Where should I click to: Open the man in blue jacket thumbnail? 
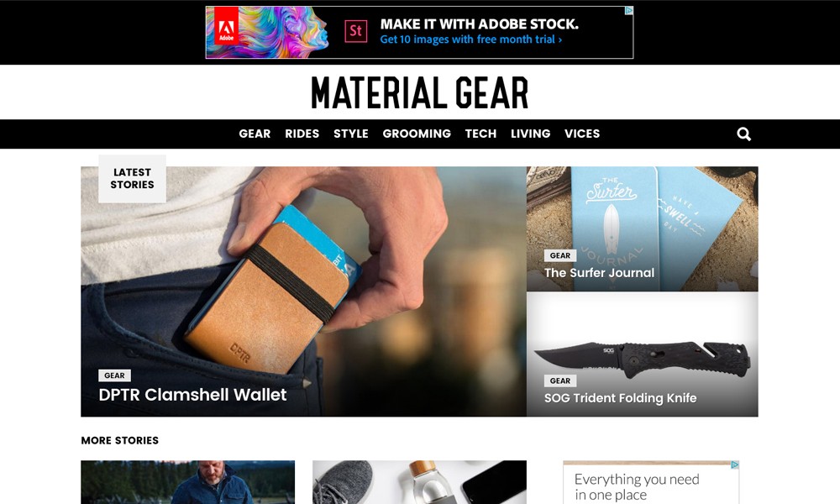(x=187, y=482)
